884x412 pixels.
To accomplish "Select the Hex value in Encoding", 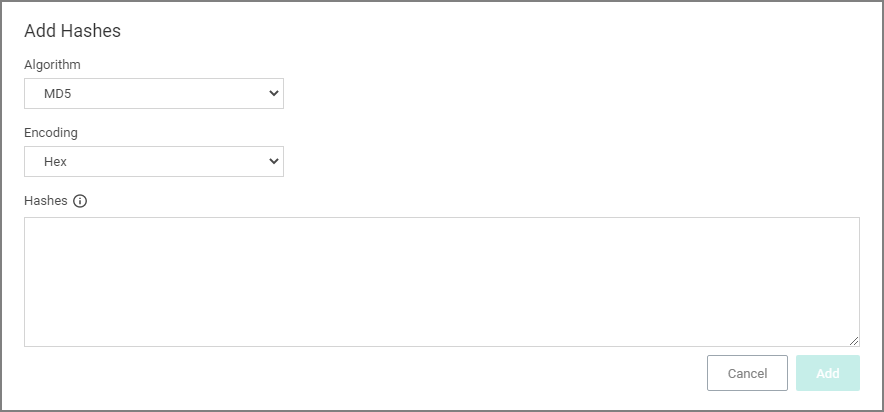I will pos(55,162).
